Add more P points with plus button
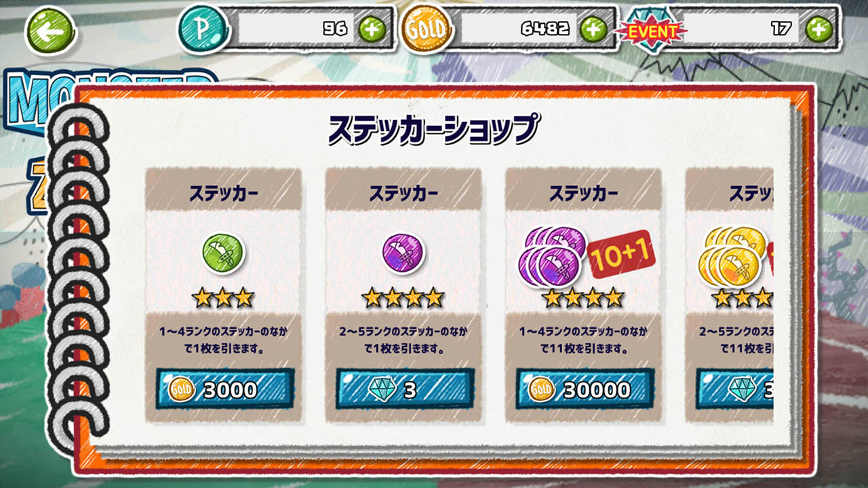Screen dimensions: 868x488 coord(372,28)
